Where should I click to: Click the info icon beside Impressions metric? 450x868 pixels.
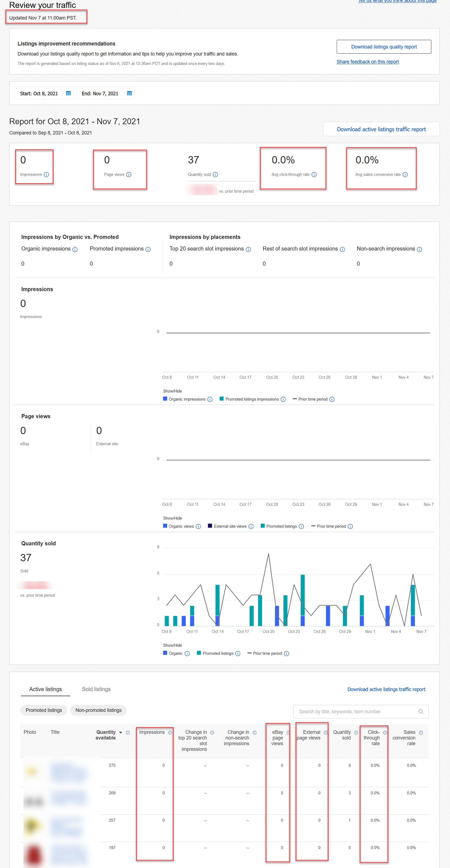point(46,175)
